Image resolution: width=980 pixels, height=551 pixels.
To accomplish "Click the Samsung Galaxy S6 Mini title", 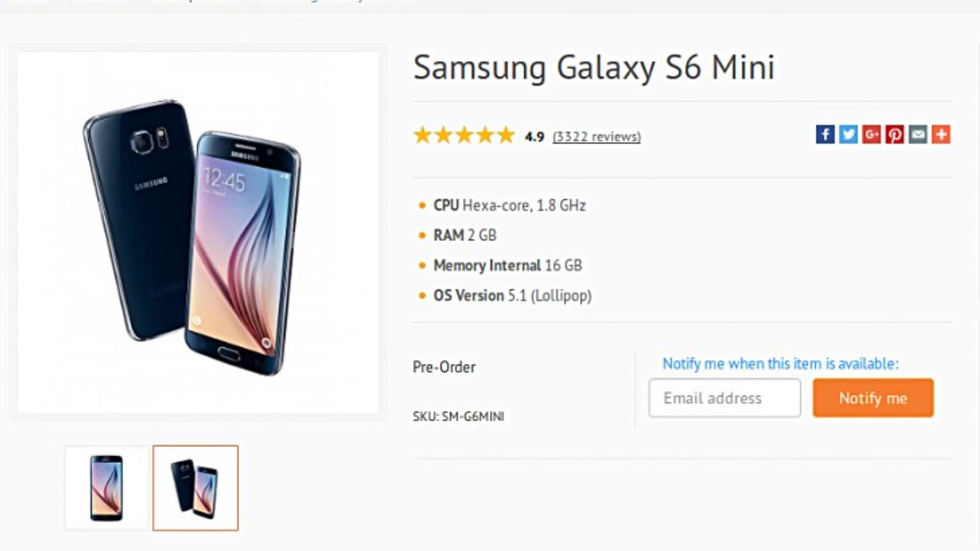I will (594, 67).
